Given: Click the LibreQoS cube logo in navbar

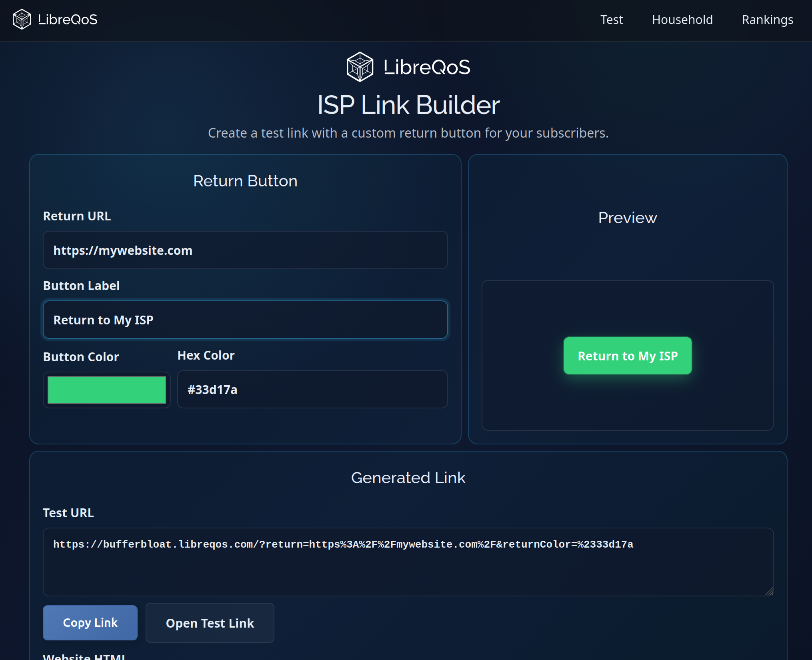Looking at the screenshot, I should [22, 19].
